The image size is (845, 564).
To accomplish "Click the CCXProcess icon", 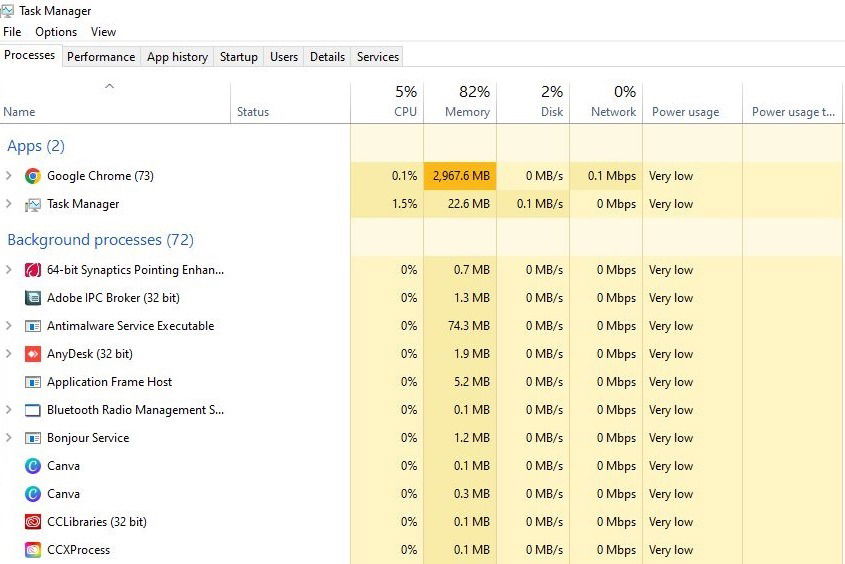I will tap(33, 550).
